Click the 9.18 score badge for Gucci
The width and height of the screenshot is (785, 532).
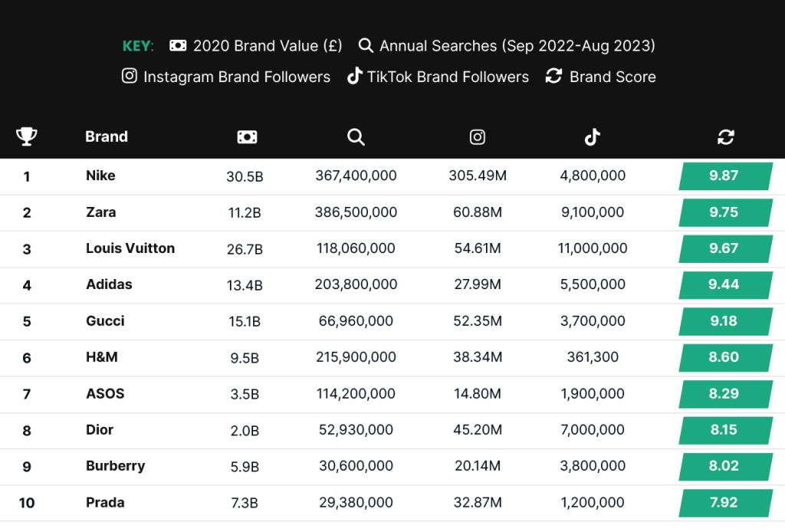click(x=725, y=321)
